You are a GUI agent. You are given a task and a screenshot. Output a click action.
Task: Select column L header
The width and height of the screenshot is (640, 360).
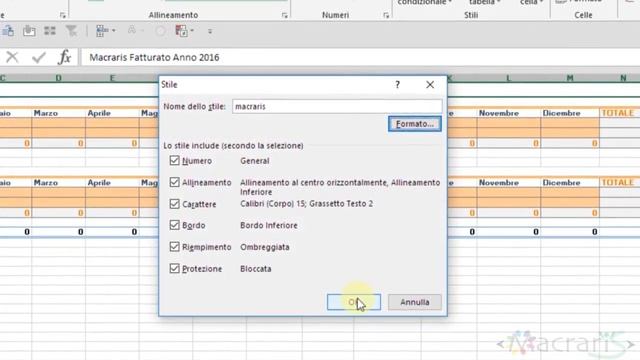(x=509, y=78)
